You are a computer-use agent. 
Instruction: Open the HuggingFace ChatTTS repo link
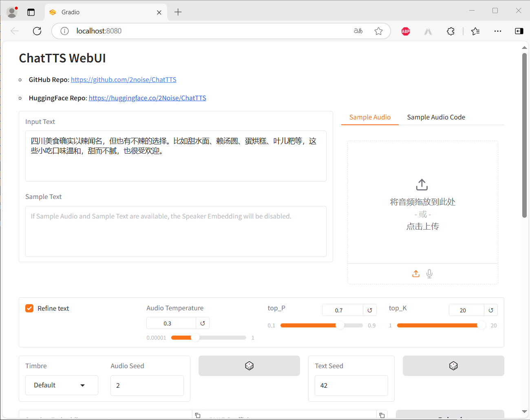[x=147, y=98]
